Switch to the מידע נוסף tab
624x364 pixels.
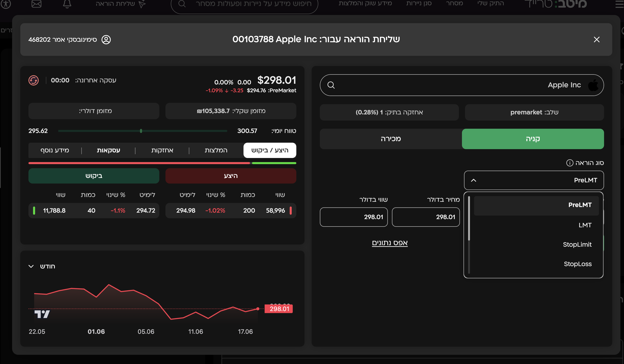pos(55,150)
